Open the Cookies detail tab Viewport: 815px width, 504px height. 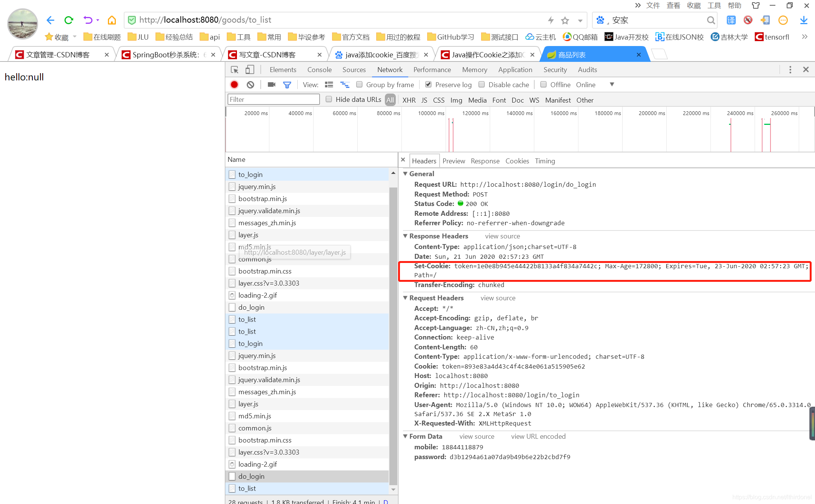click(517, 161)
